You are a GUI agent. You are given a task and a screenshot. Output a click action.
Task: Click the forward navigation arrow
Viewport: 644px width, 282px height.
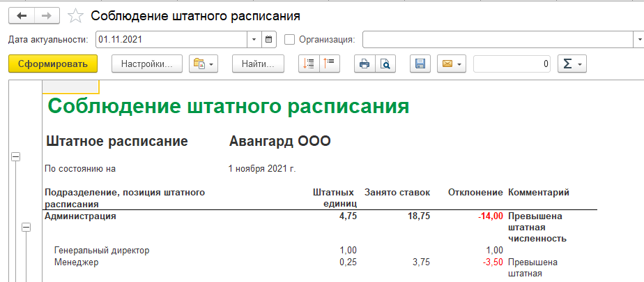[47, 15]
